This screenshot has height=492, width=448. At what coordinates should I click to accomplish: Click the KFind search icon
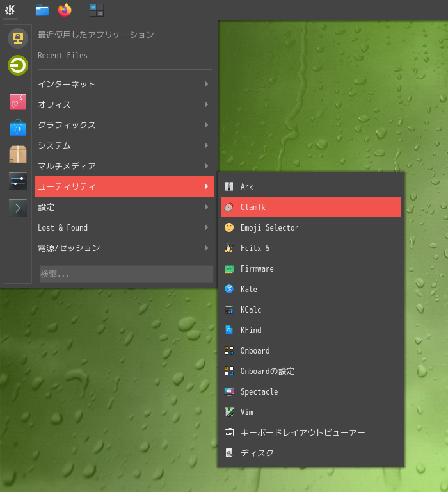tap(229, 330)
